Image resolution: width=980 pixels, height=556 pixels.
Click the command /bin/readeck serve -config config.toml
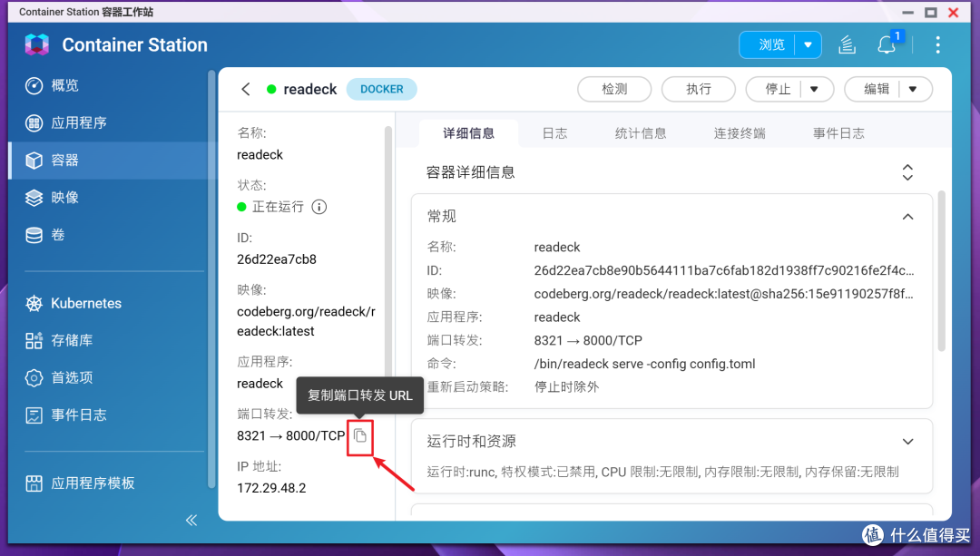click(x=645, y=365)
